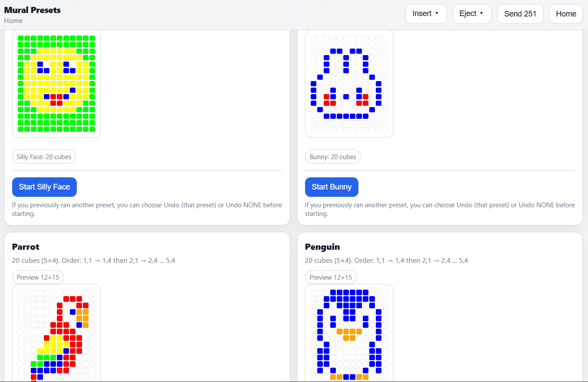
Task: Start the Silly Face preset
Action: point(44,187)
